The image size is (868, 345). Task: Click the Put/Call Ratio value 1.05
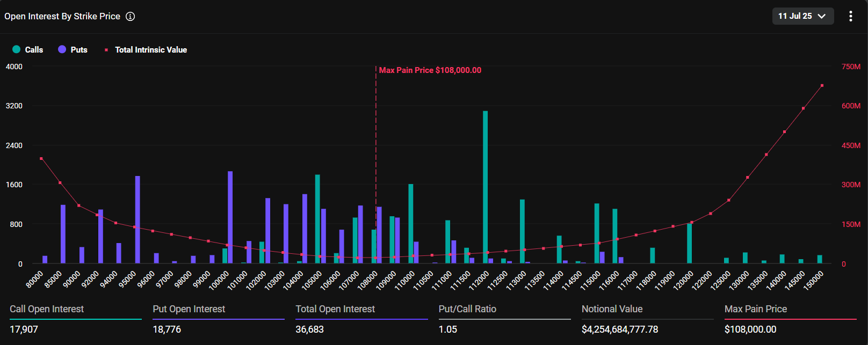point(447,329)
